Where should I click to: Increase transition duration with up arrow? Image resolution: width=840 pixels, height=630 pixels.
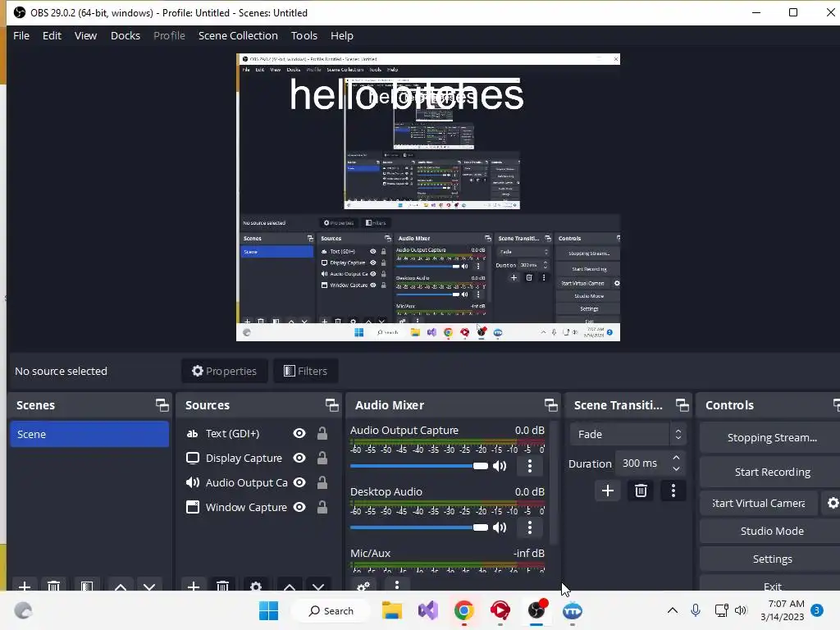[x=677, y=458]
